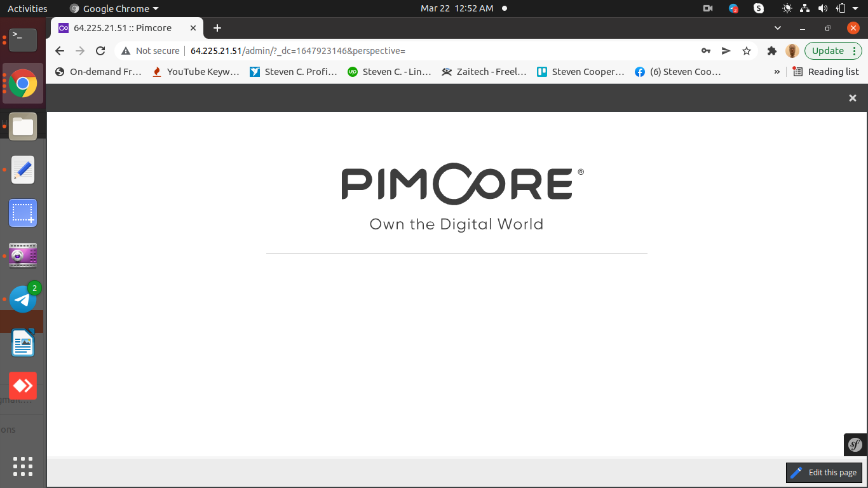Open the clock and calendar panel
The height and width of the screenshot is (488, 868).
pos(457,8)
